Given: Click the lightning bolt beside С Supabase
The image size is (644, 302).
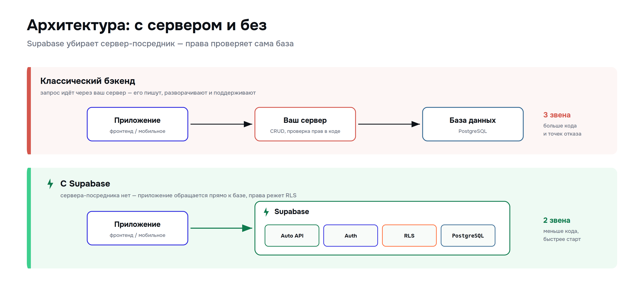Looking at the screenshot, I should [50, 184].
